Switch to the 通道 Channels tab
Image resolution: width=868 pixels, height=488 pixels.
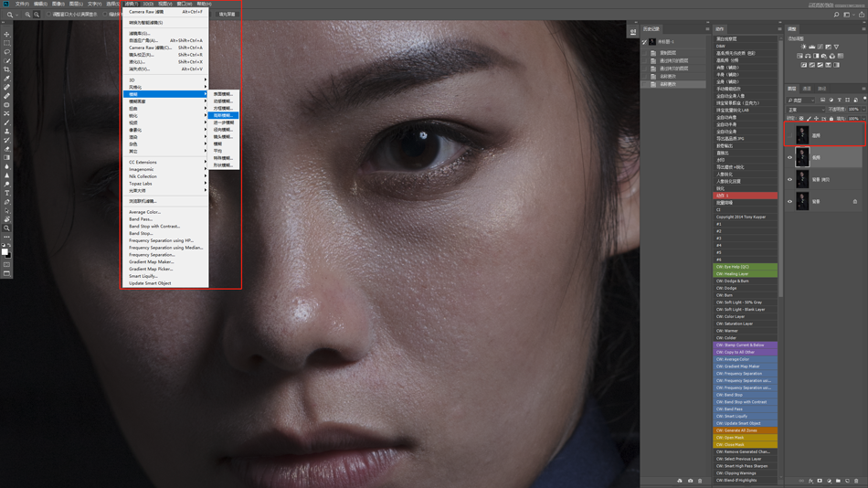[x=807, y=89]
